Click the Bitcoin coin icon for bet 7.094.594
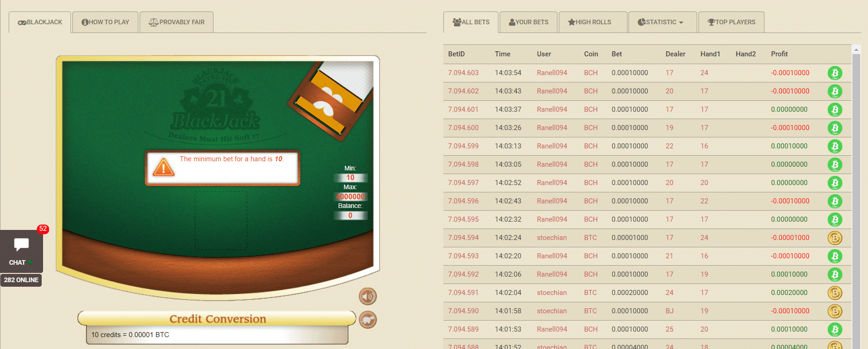The height and width of the screenshot is (349, 868). pyautogui.click(x=835, y=238)
